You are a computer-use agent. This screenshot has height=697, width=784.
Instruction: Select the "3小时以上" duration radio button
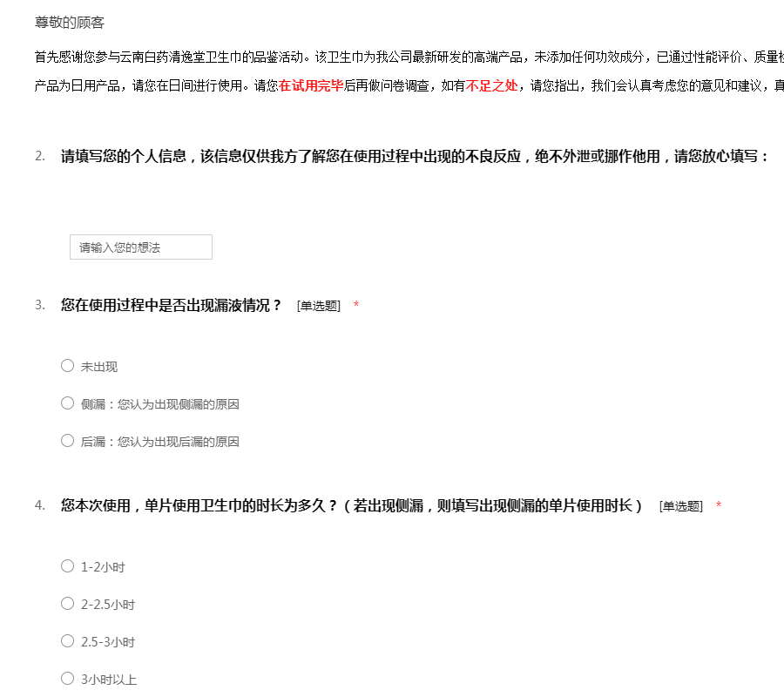click(x=67, y=679)
